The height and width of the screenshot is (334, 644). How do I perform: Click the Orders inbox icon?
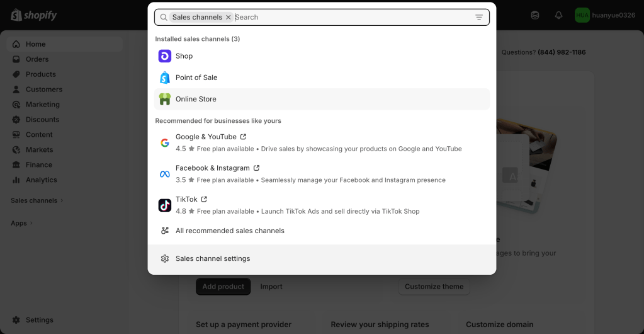(16, 59)
